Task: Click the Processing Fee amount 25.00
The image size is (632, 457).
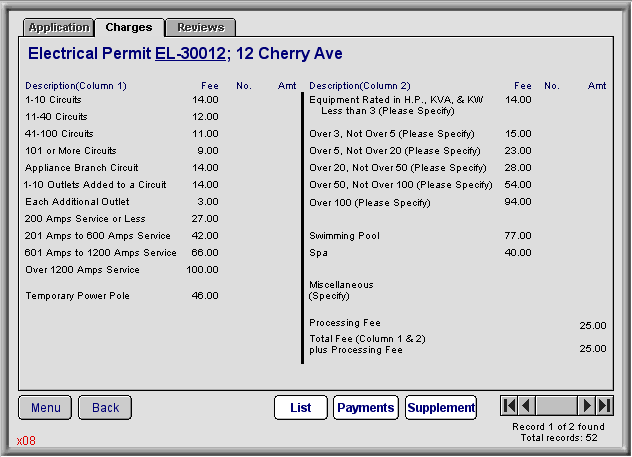Action: pos(593,325)
